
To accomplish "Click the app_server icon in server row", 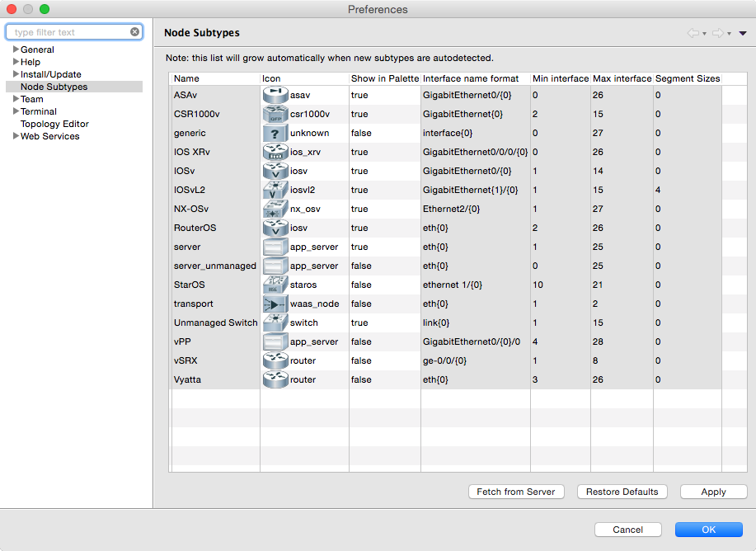I will [275, 247].
